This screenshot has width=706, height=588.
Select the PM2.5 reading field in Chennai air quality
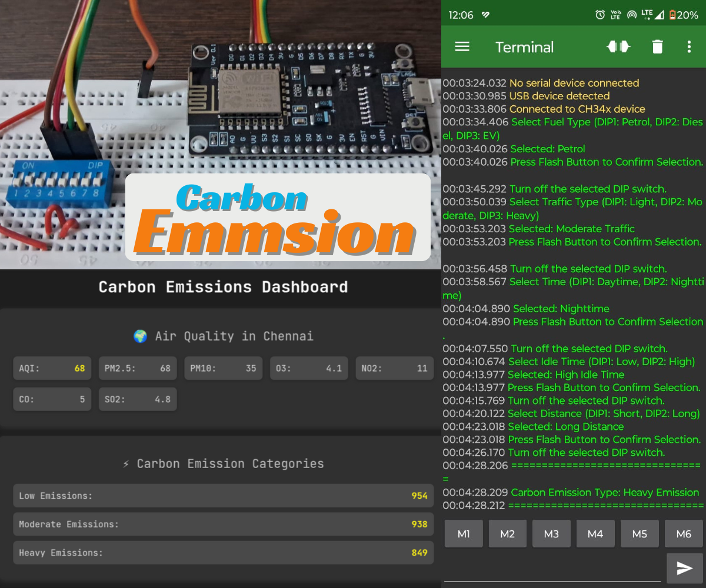138,368
